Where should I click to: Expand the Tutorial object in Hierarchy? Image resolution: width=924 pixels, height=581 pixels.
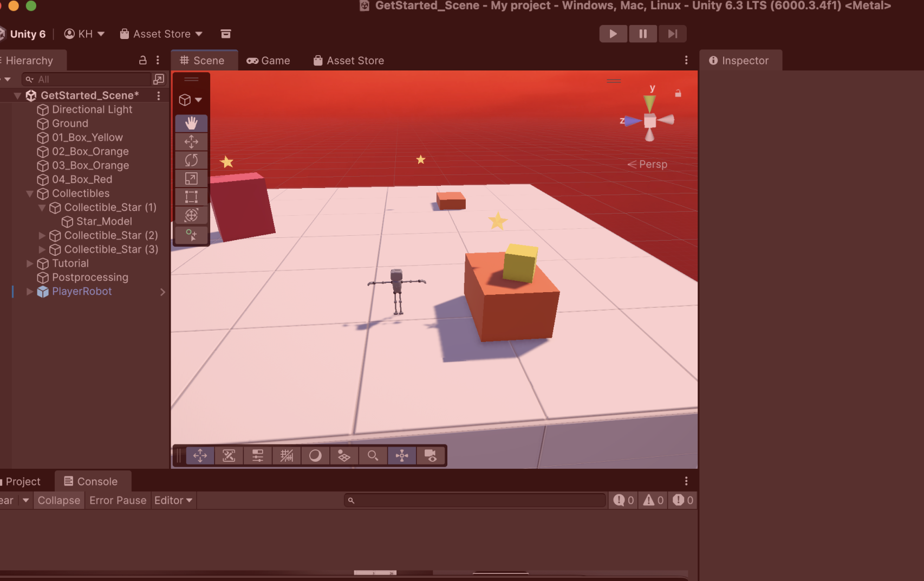[30, 263]
